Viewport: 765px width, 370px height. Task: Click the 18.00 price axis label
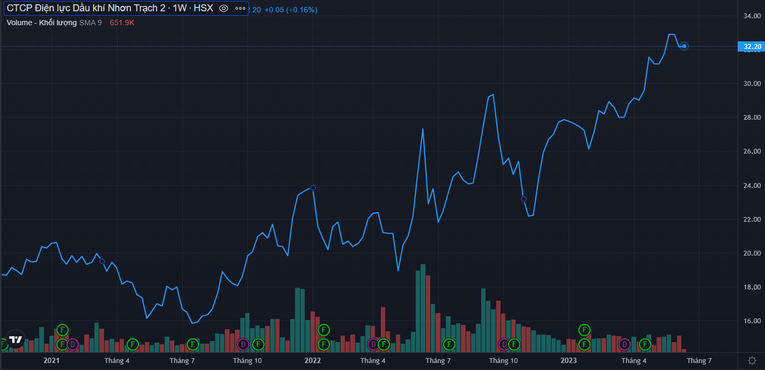752,287
